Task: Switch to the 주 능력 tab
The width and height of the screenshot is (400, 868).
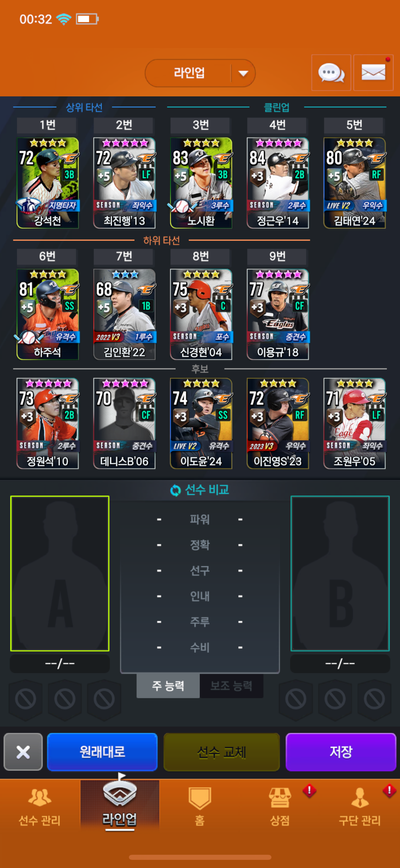Action: click(168, 686)
